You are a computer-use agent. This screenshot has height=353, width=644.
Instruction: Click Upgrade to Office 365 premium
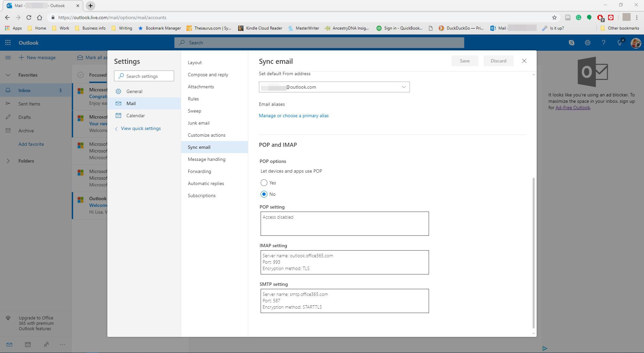coord(36,323)
